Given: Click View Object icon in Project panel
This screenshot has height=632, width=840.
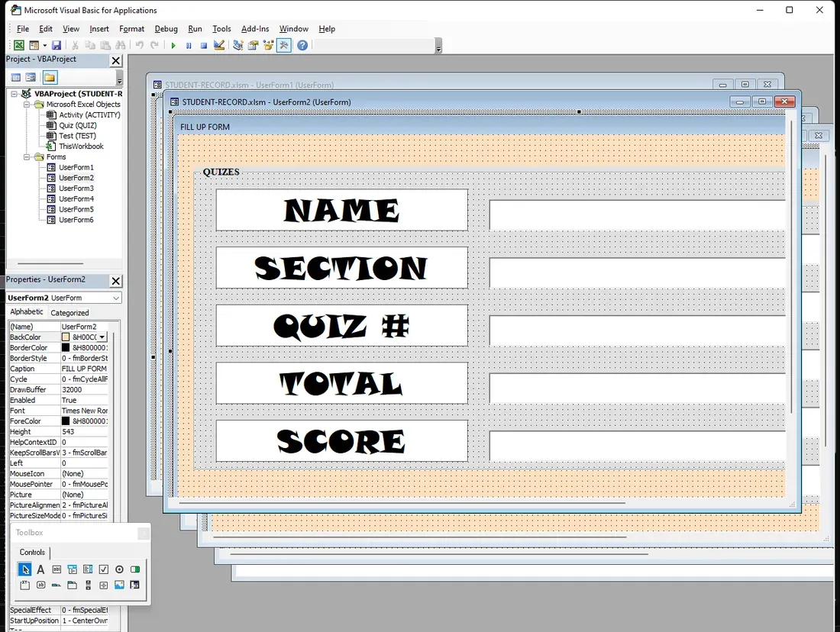Looking at the screenshot, I should (x=31, y=78).
